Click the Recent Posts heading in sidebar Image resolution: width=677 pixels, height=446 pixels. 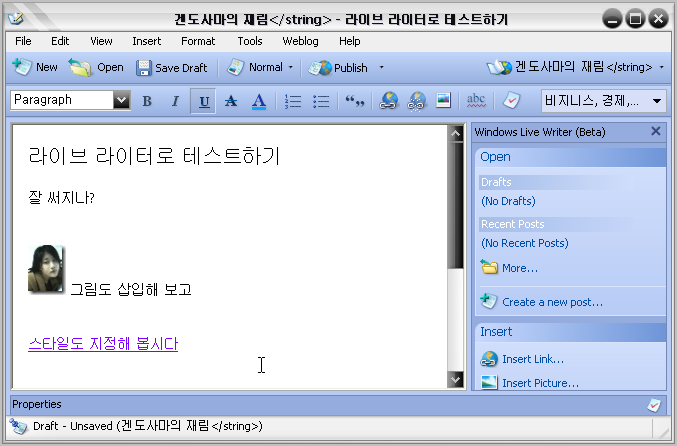click(x=512, y=224)
